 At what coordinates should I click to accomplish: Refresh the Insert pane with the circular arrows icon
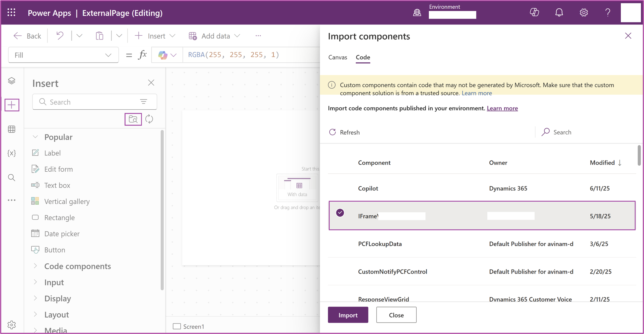pos(149,119)
